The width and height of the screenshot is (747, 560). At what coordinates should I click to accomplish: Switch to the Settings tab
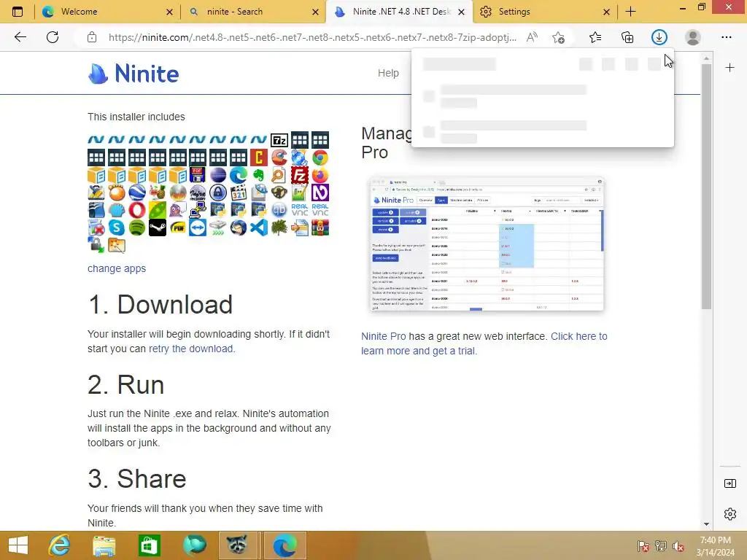[545, 12]
